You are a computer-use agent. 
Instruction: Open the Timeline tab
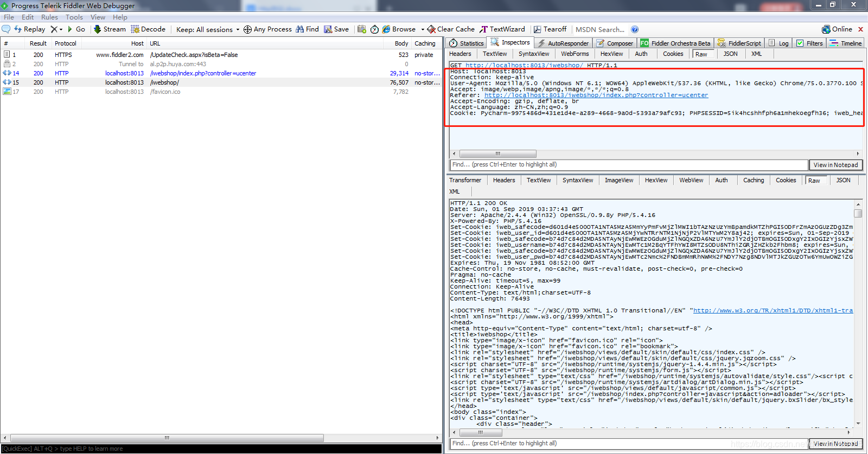tap(846, 43)
